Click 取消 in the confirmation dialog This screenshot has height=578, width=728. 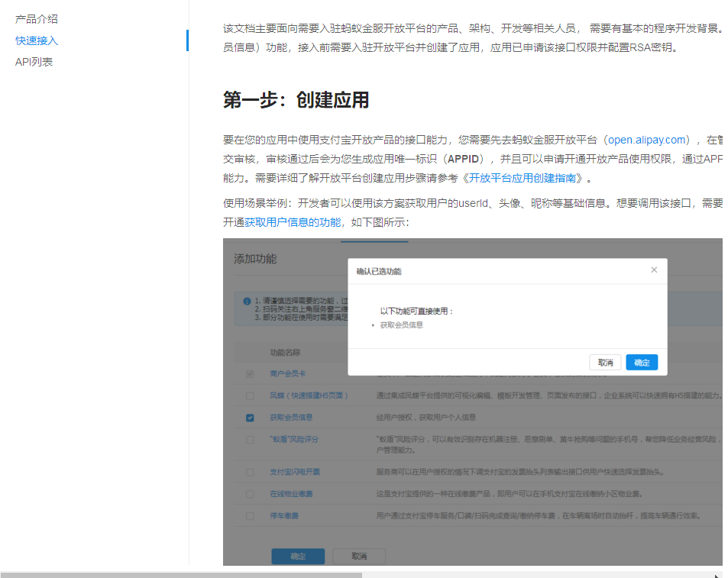[605, 362]
